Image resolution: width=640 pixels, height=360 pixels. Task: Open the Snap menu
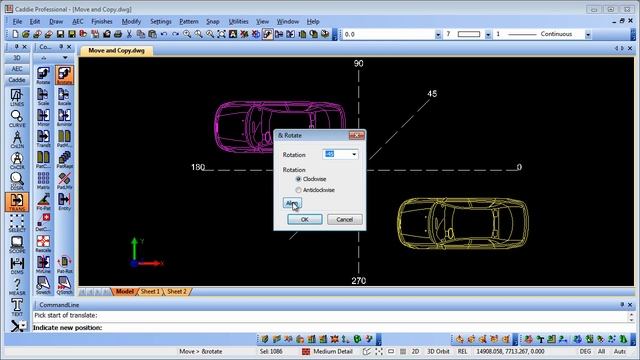point(213,21)
